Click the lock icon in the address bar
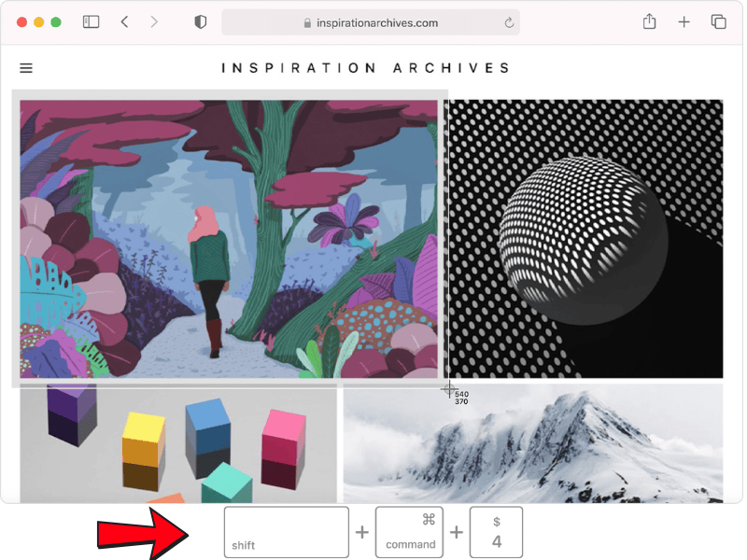This screenshot has width=747, height=560. click(306, 23)
